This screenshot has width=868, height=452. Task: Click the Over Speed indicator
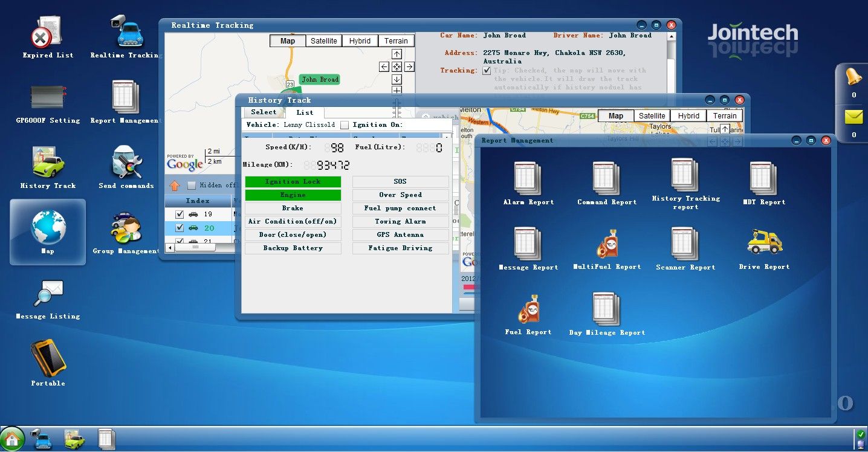(x=401, y=195)
